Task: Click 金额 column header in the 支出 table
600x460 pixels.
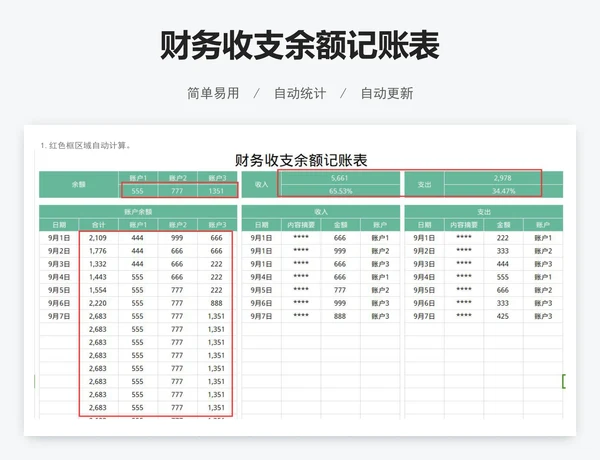Action: click(x=503, y=225)
